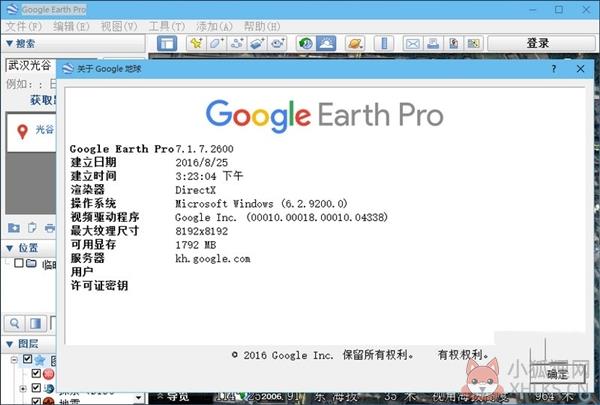Collapse the 图层 panel triangle
The image size is (600, 405).
[x=10, y=345]
